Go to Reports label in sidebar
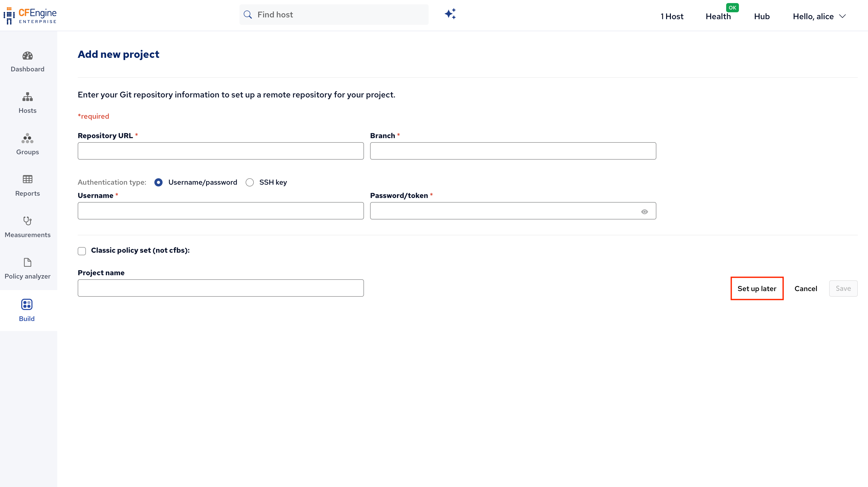The image size is (868, 487). tap(28, 194)
